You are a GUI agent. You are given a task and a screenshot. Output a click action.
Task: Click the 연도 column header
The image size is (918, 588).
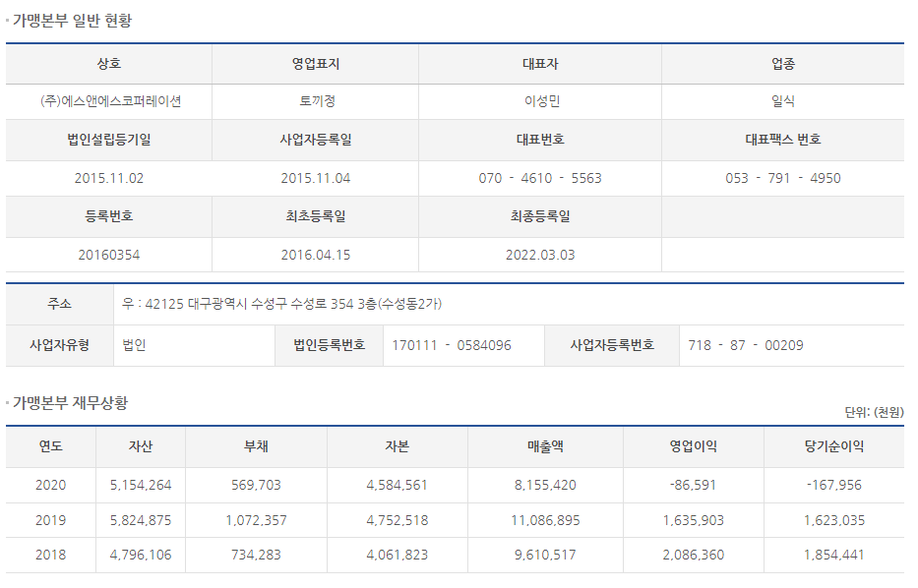pos(51,445)
